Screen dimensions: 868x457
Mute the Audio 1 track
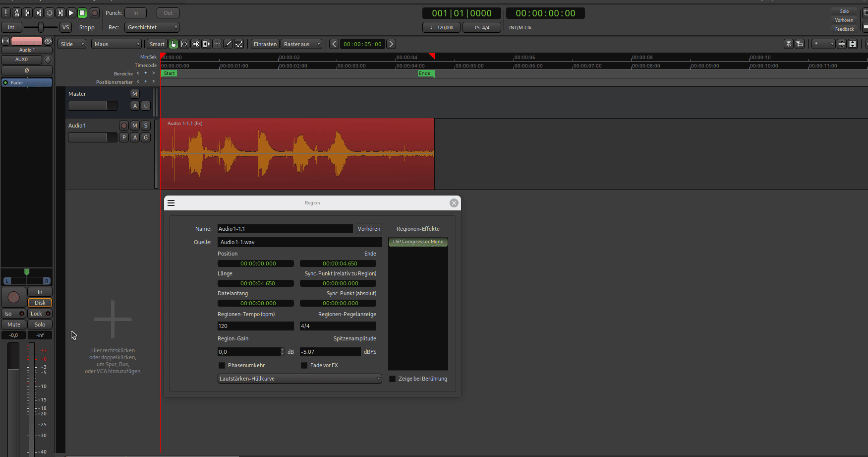click(135, 126)
